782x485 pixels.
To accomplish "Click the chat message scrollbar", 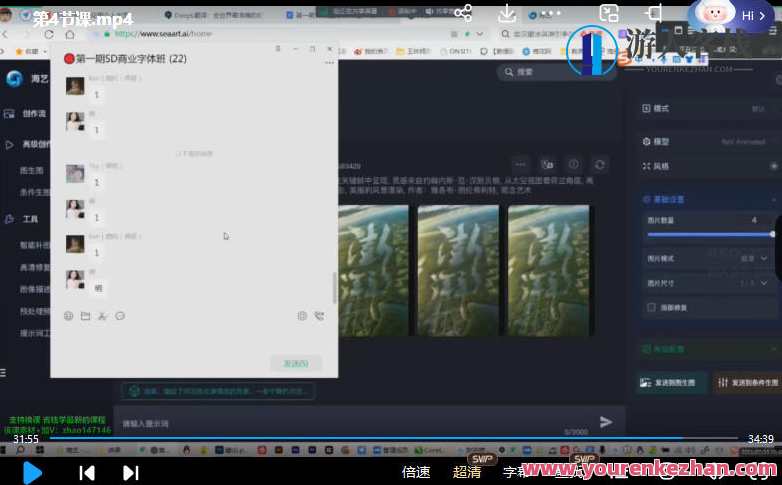I will [x=334, y=287].
